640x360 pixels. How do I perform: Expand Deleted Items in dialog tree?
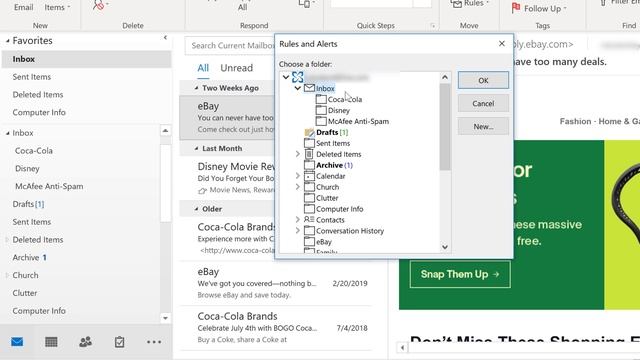298,154
